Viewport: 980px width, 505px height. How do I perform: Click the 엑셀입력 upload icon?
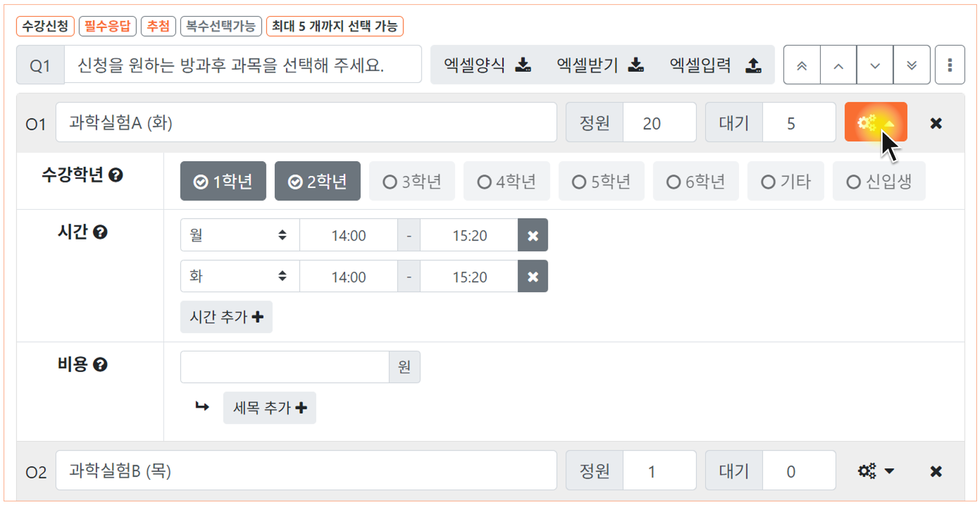(x=753, y=65)
